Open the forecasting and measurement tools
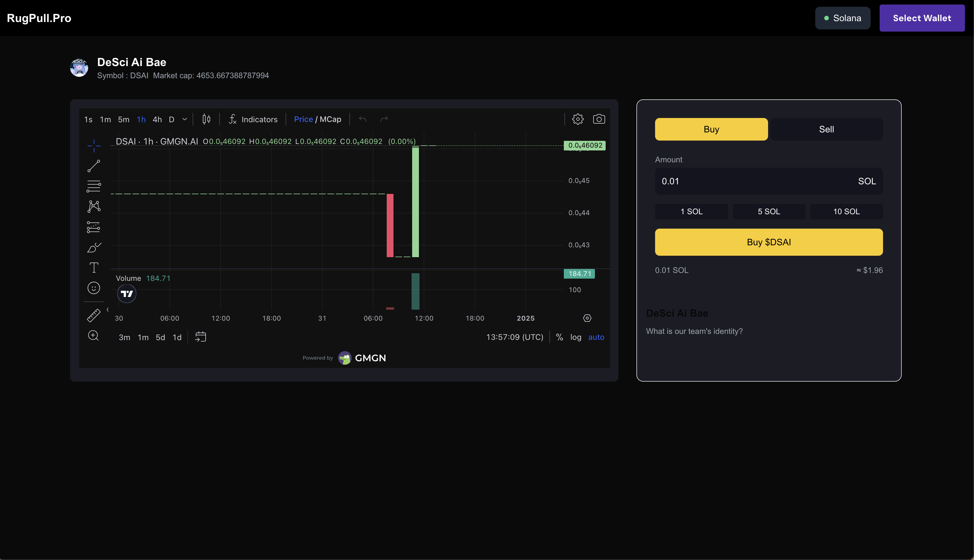This screenshot has width=974, height=560. tap(94, 227)
